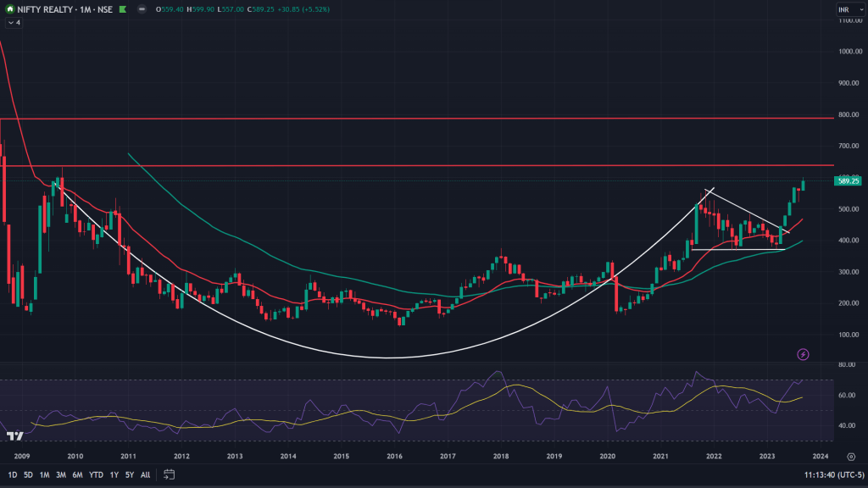Click the 5Y range button
Image resolution: width=868 pixels, height=488 pixels.
tap(128, 475)
